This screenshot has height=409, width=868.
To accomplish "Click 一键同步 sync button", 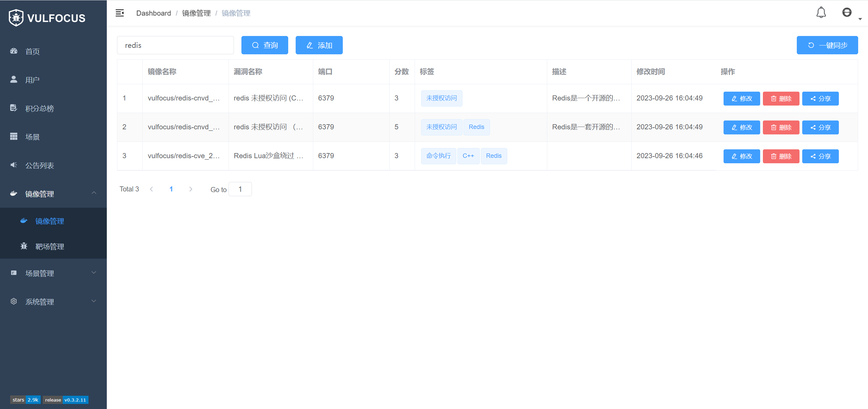I will coord(827,45).
